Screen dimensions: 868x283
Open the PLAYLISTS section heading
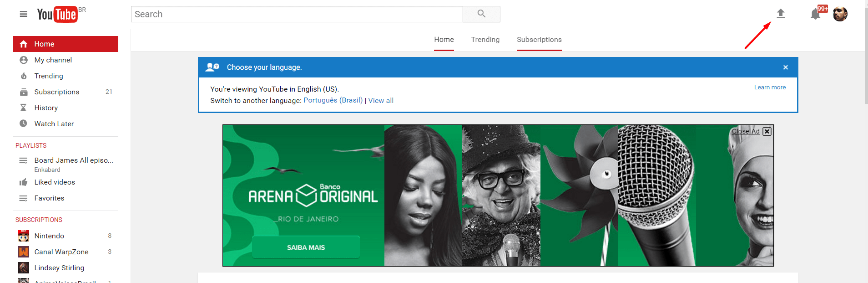click(x=31, y=145)
